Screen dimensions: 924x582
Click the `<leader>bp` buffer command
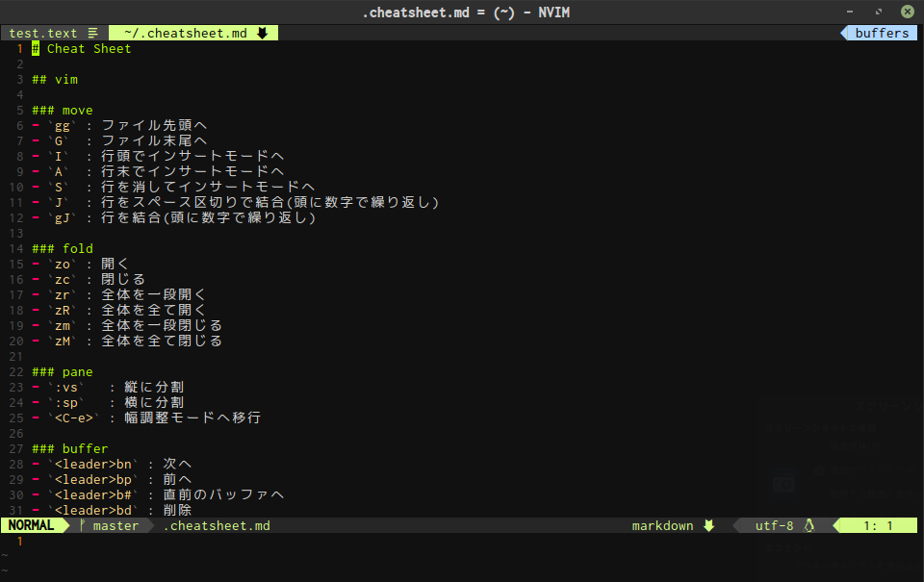click(93, 479)
